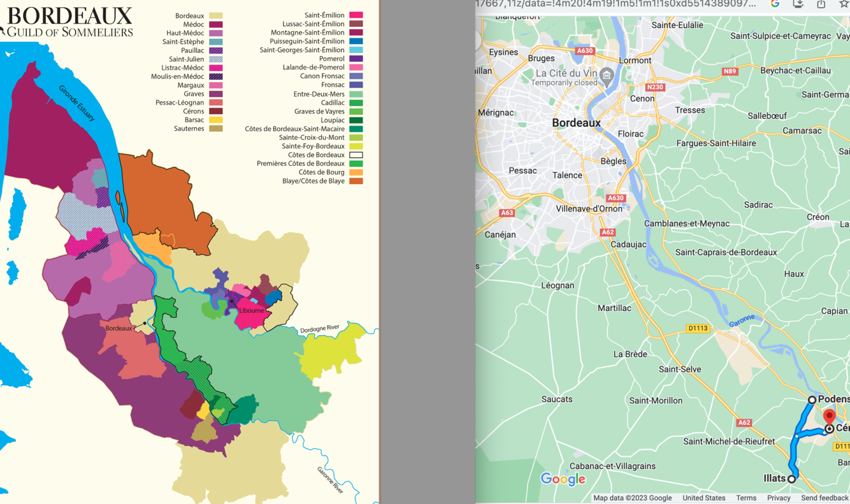Image resolution: width=850 pixels, height=504 pixels.
Task: Click the blue route line toward Illats
Action: tap(794, 456)
